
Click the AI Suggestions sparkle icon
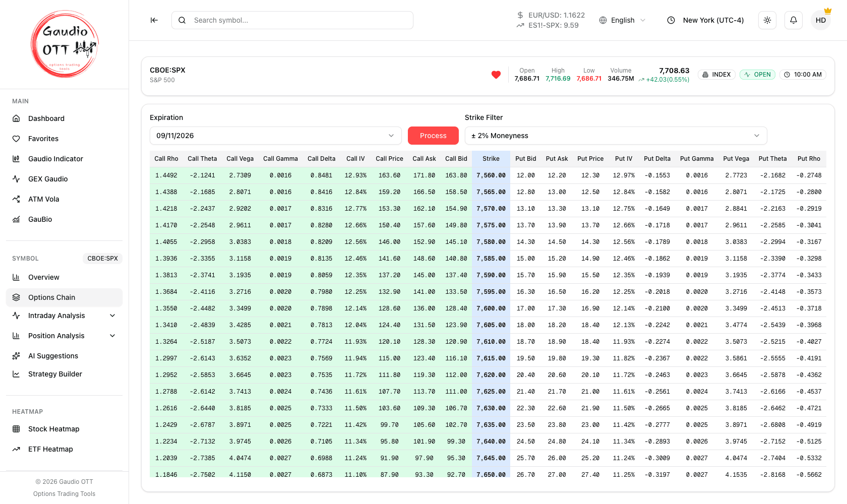click(16, 356)
